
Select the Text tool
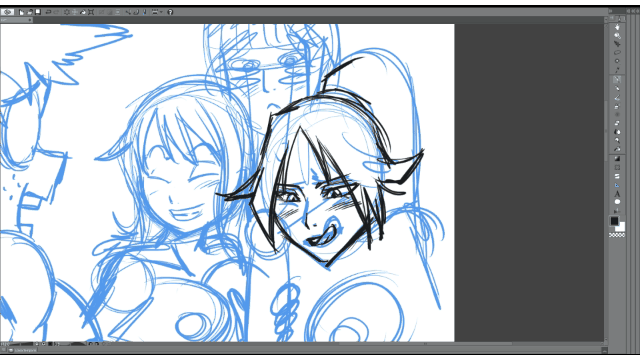(x=617, y=194)
